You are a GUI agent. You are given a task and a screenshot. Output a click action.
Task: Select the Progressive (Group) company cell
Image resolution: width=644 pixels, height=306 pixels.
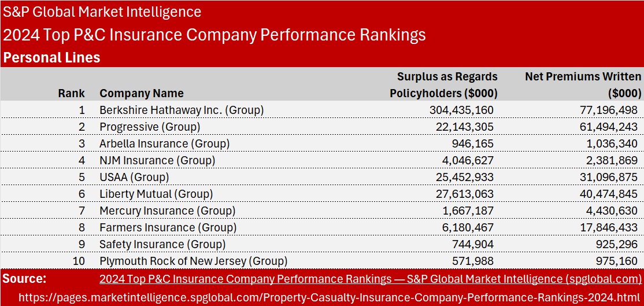(150, 127)
